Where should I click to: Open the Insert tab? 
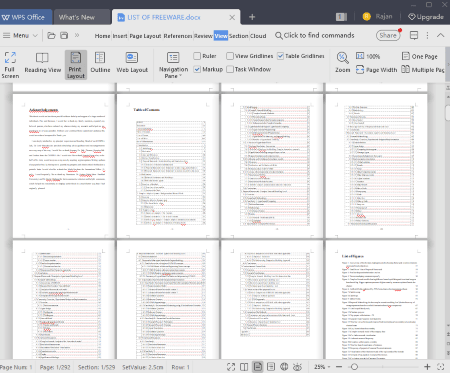[120, 36]
